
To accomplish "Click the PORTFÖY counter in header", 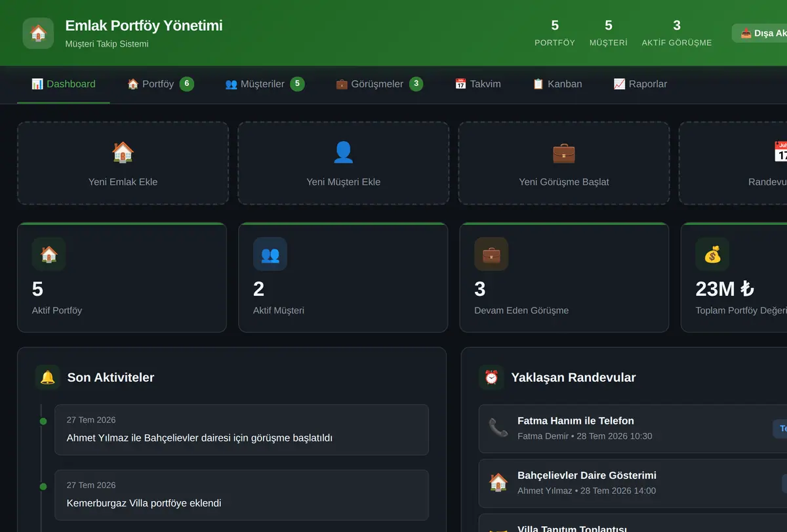I will click(555, 33).
